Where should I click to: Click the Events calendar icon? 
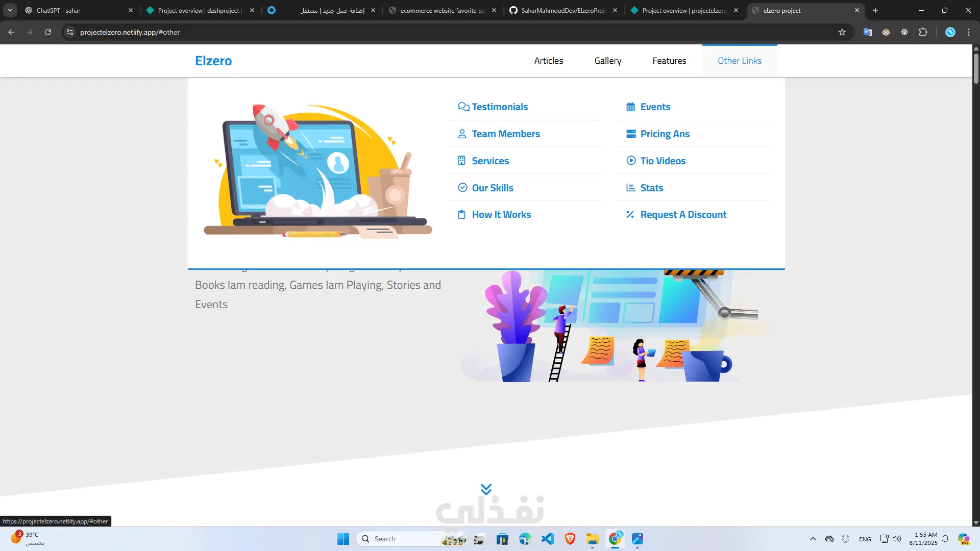pos(630,107)
